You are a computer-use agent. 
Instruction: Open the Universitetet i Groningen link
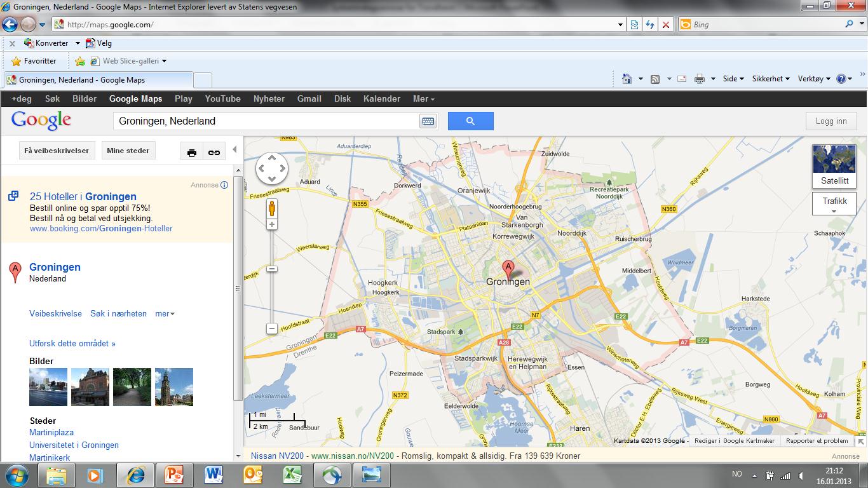pos(74,445)
